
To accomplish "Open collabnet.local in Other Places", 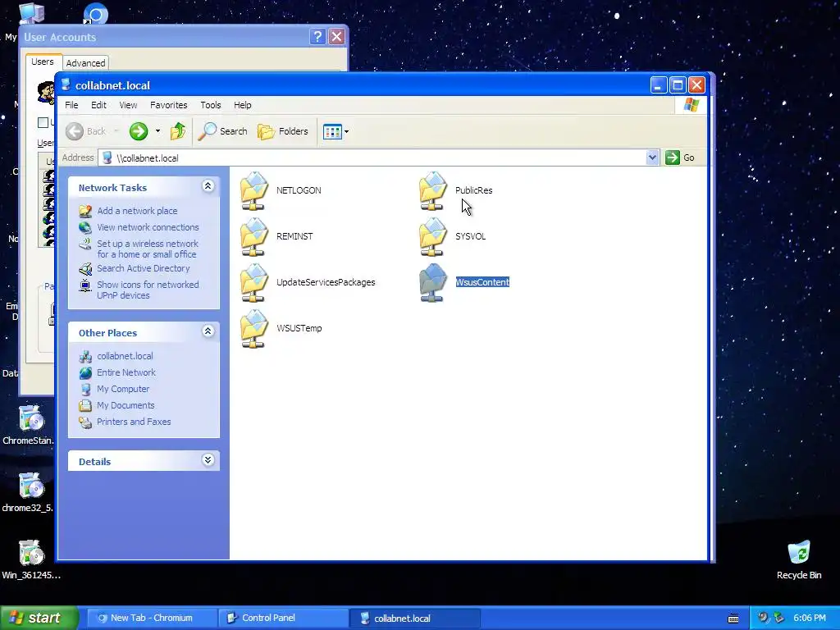I will click(x=125, y=356).
